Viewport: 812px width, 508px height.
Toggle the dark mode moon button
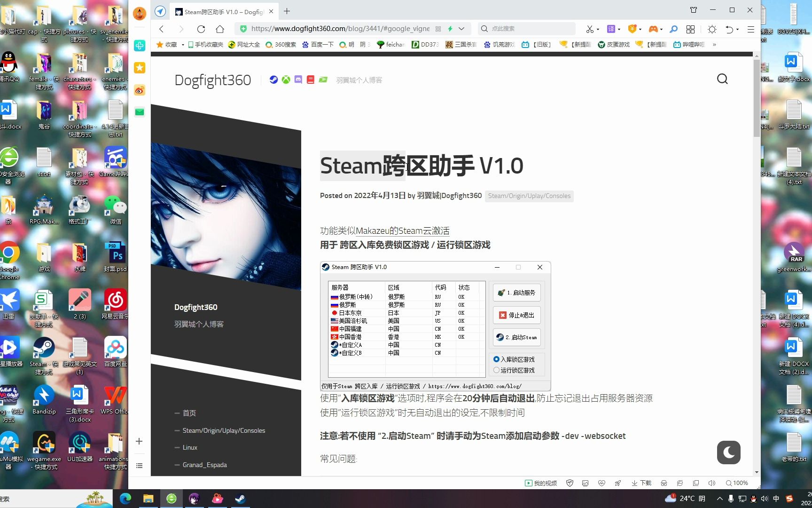[x=729, y=452]
